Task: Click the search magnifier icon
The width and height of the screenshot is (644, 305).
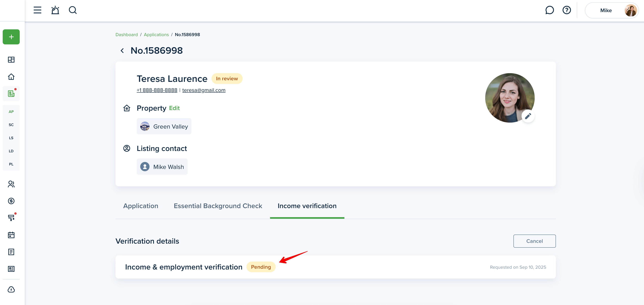Action: tap(73, 10)
